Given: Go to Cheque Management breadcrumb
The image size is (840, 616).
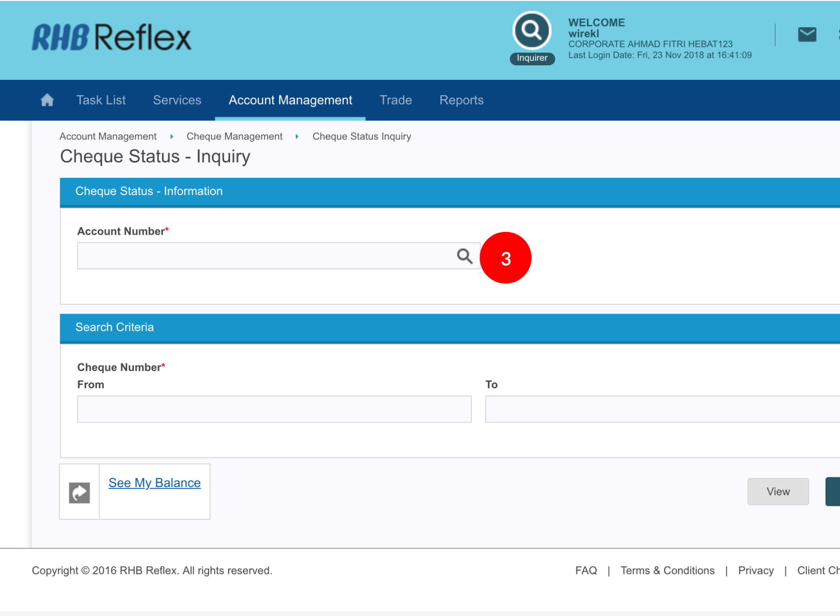Looking at the screenshot, I should (x=234, y=136).
